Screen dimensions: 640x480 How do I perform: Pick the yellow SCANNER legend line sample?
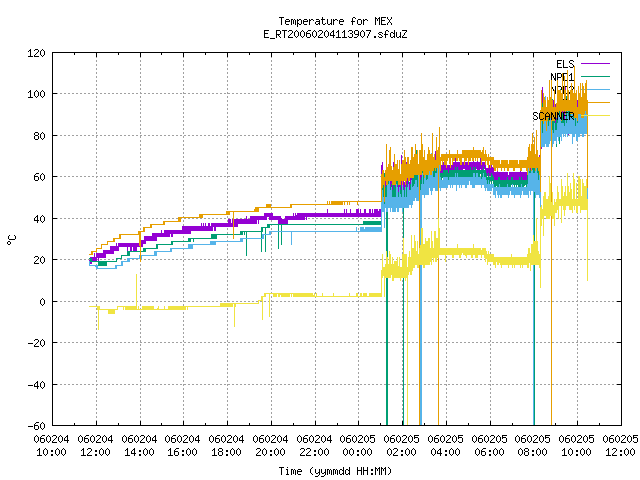tap(598, 116)
